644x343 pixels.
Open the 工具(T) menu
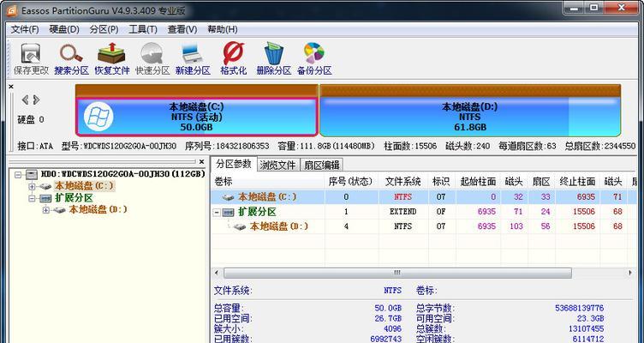click(x=143, y=30)
